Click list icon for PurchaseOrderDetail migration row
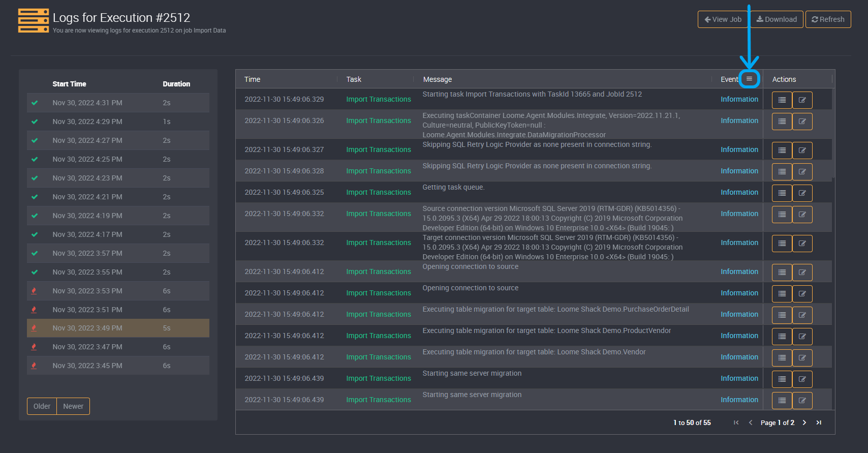The image size is (868, 453). [782, 315]
